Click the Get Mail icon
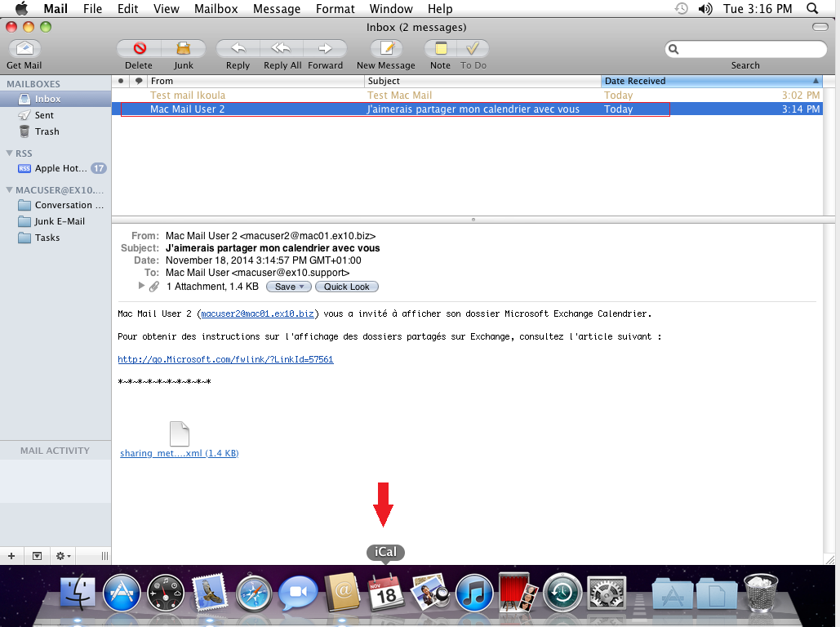840x627 pixels. 24,47
